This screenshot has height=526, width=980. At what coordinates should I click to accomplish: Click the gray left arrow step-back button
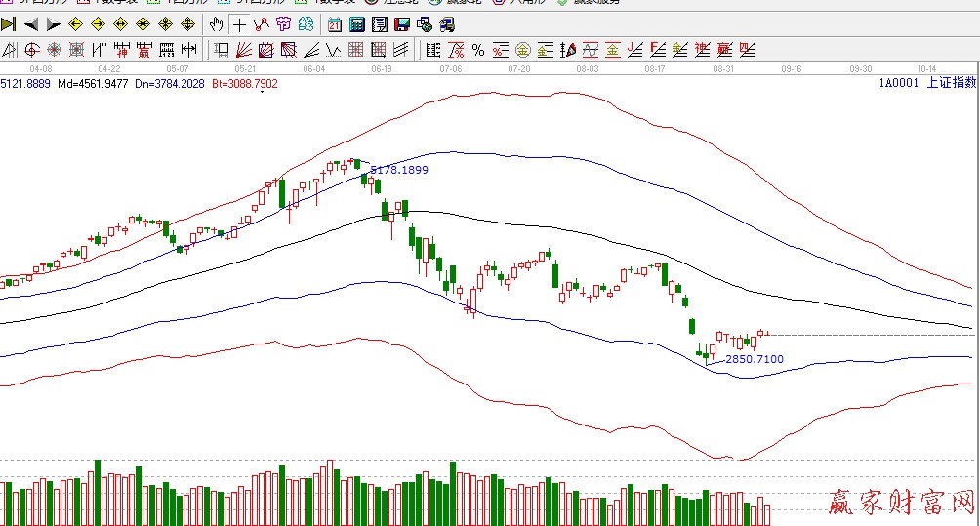pos(30,24)
